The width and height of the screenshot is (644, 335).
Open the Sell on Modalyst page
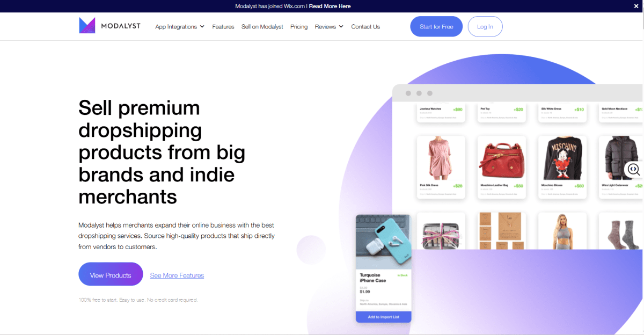[x=262, y=27]
